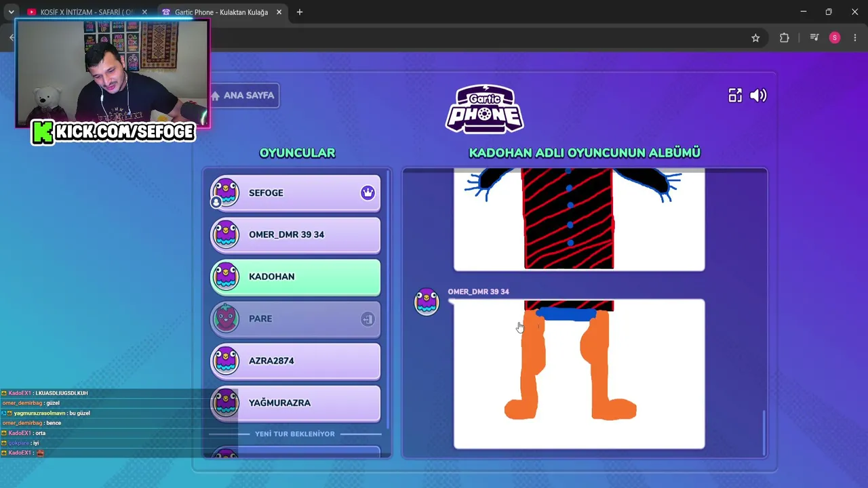Screen dimensions: 868x488
Task: Click the OYUNCULAR heading
Action: click(x=297, y=152)
